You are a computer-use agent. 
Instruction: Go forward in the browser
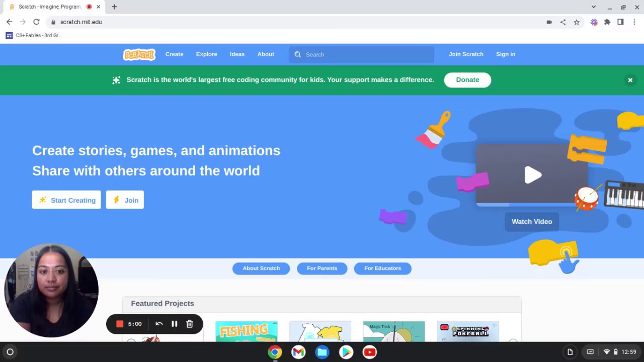[x=23, y=22]
